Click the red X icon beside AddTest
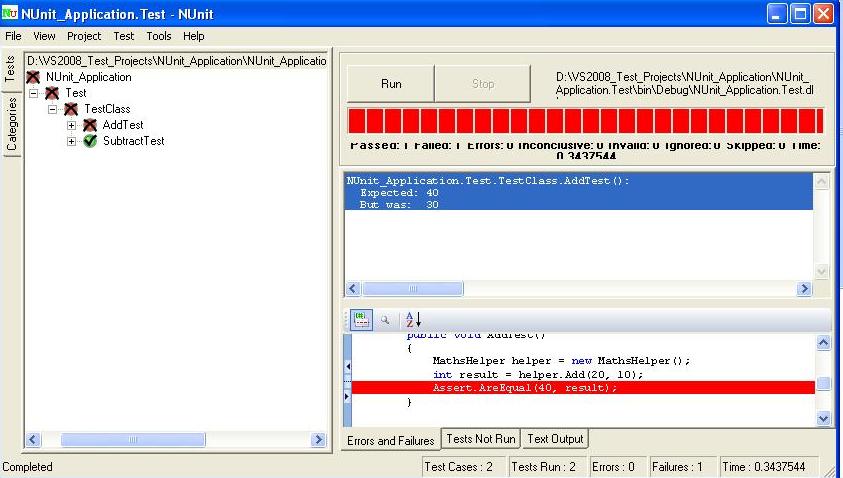Screen dimensions: 843x478 pyautogui.click(x=90, y=125)
